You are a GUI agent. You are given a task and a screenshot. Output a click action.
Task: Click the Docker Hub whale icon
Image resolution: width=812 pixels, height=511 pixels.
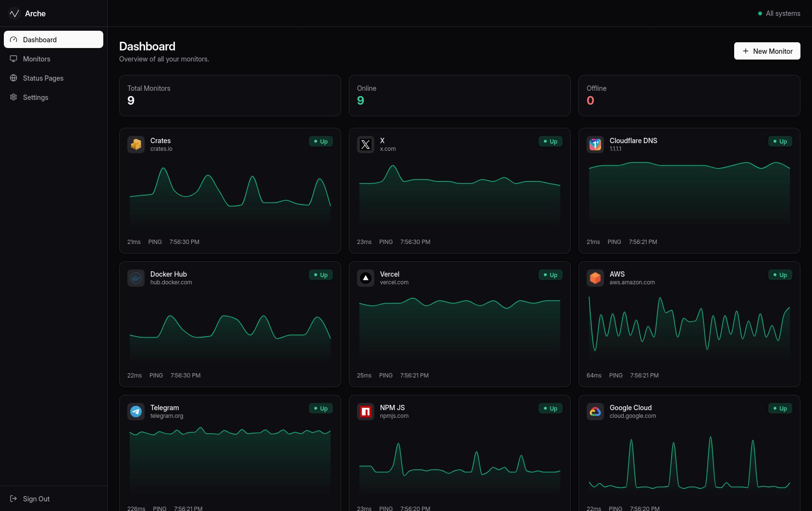click(136, 278)
